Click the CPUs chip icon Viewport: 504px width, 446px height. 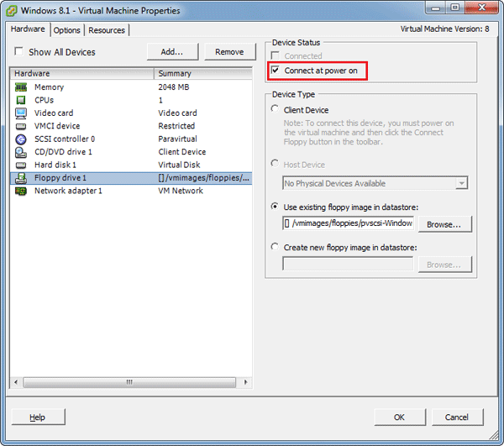tap(21, 100)
